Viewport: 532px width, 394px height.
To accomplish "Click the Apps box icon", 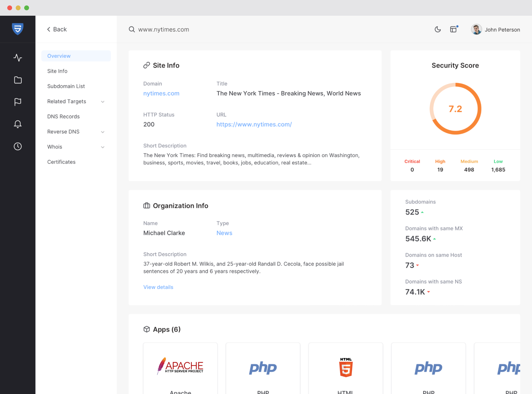I will pyautogui.click(x=147, y=329).
